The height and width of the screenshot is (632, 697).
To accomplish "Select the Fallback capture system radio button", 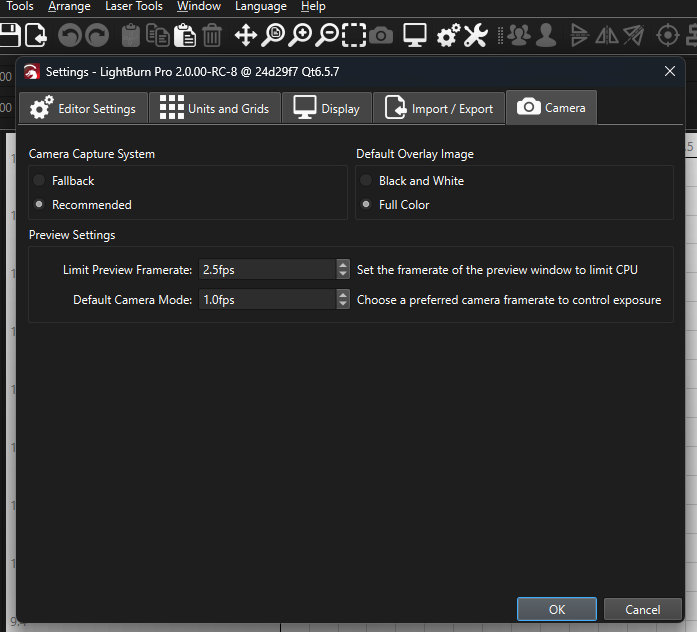I will click(x=39, y=180).
